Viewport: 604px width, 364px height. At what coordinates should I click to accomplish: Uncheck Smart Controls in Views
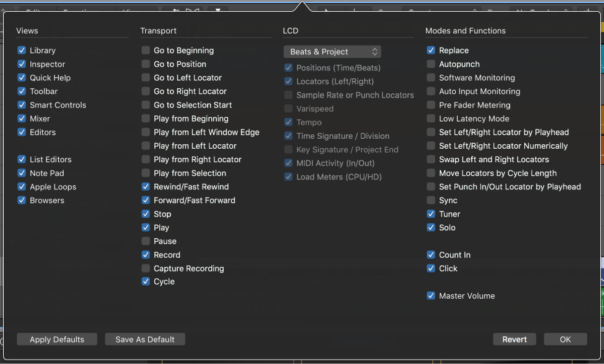click(x=23, y=105)
